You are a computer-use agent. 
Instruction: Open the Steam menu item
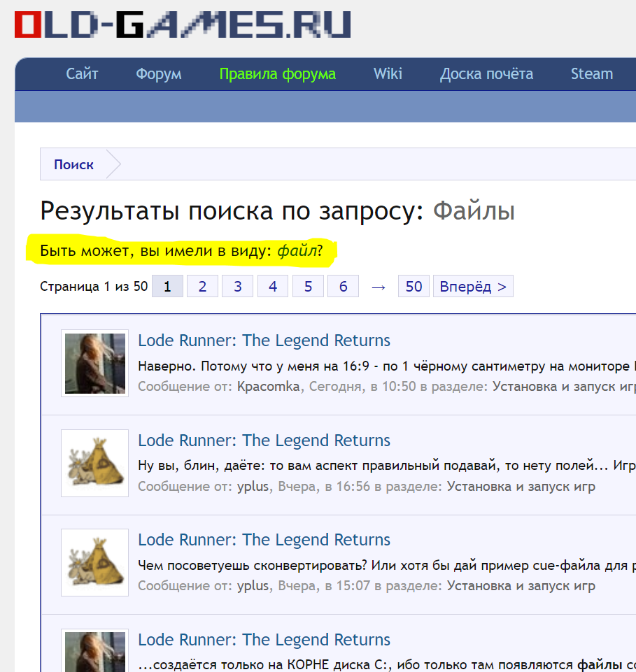[592, 73]
